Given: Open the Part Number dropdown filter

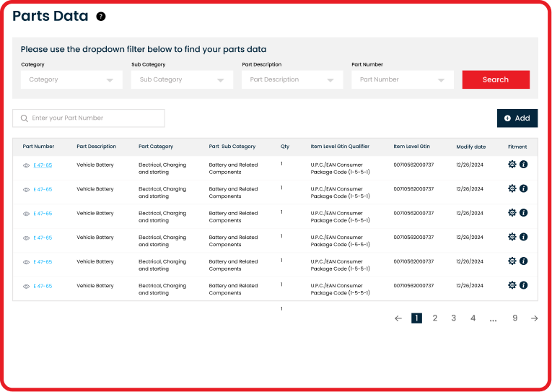Looking at the screenshot, I should [x=403, y=79].
